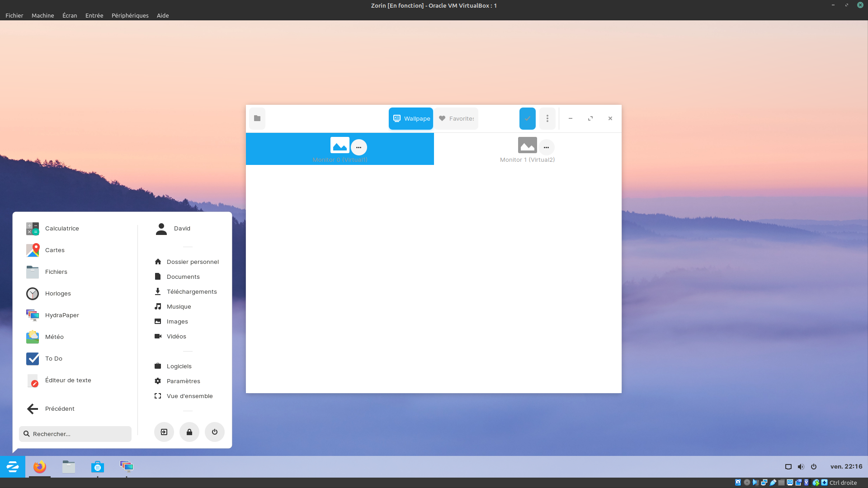This screenshot has width=868, height=488.
Task: Open the Périphériques menu in VirtualBox
Action: tap(130, 15)
